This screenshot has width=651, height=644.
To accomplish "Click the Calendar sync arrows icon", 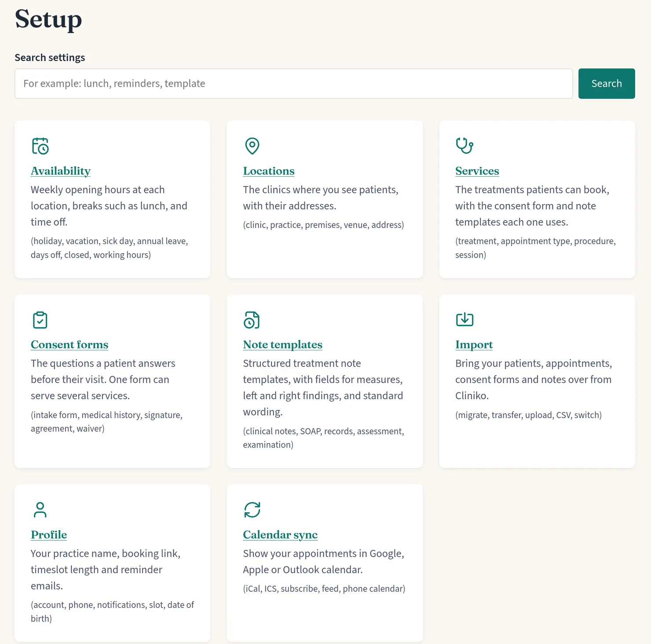I will (x=252, y=510).
